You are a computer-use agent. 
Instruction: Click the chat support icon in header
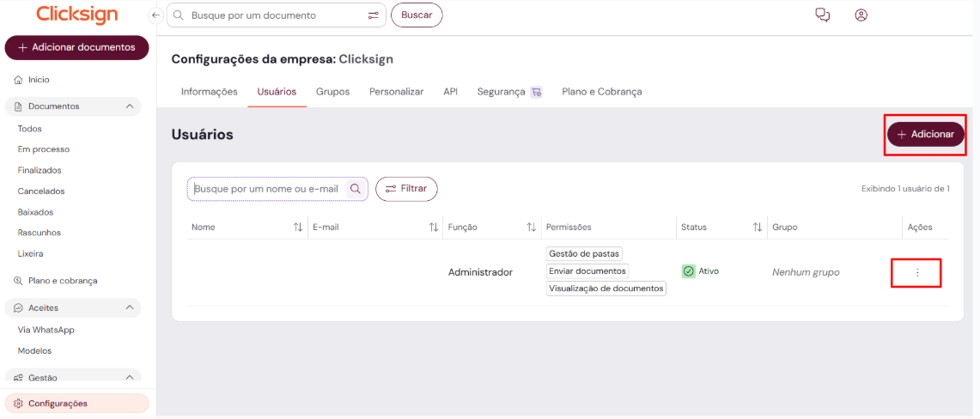(x=822, y=15)
